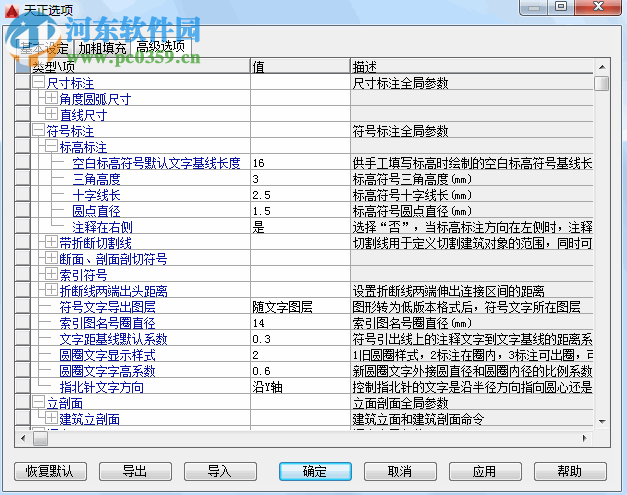Click the row header beside 尺寸标注
Image resolution: width=627 pixels, height=495 pixels.
[23, 82]
